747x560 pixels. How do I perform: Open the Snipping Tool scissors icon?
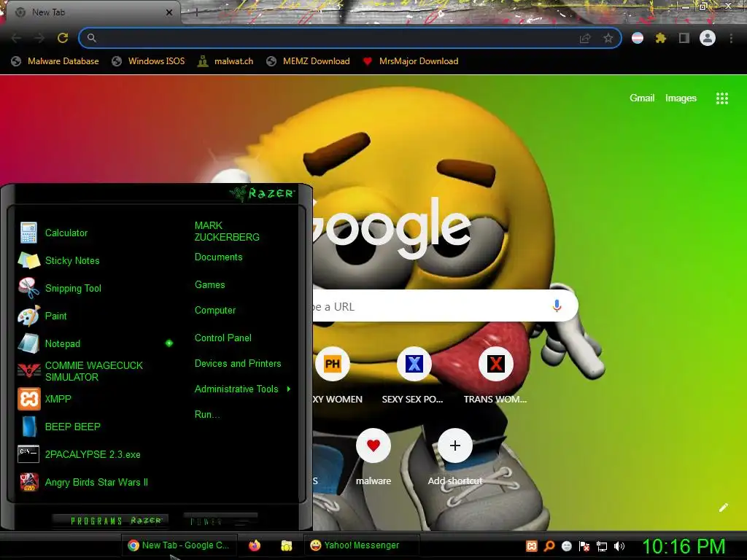[x=28, y=288]
